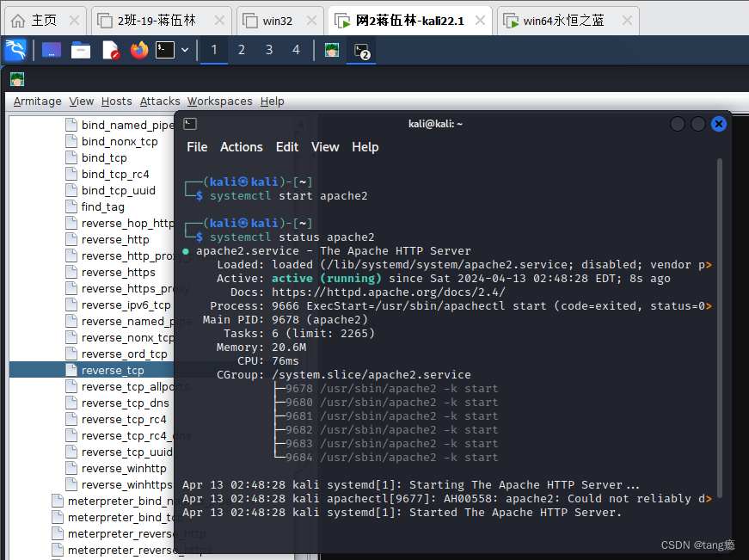Select the highlighted reverse_tcp payload

tap(113, 370)
